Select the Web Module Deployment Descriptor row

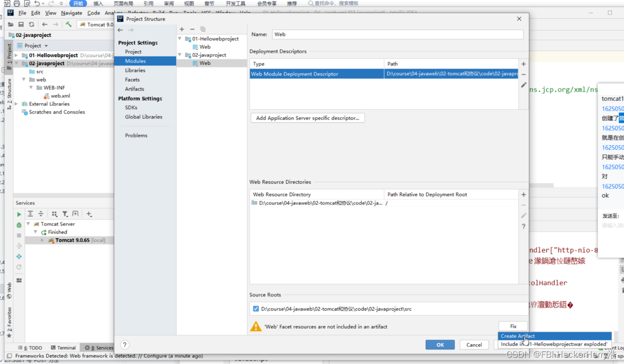click(x=384, y=74)
